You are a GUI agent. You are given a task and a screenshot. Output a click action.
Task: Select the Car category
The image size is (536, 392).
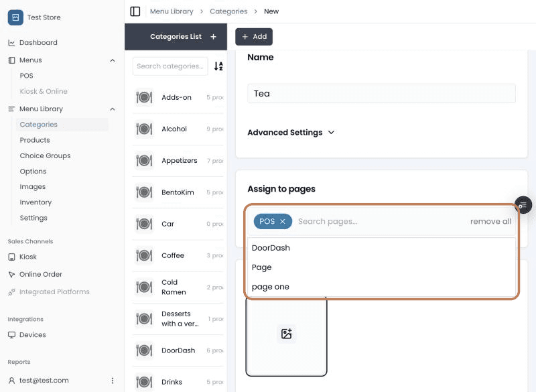click(178, 224)
